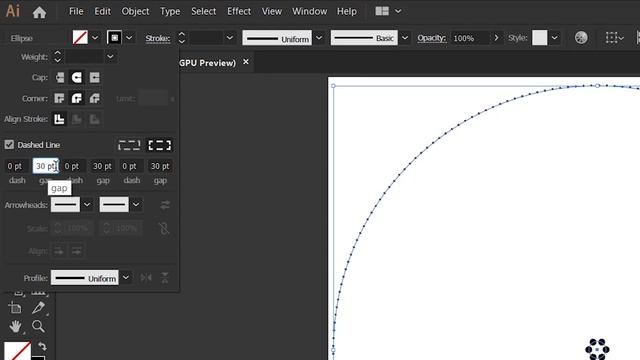640x360 pixels.
Task: Click the Weight stepper in Stroke panel
Action: point(58,57)
